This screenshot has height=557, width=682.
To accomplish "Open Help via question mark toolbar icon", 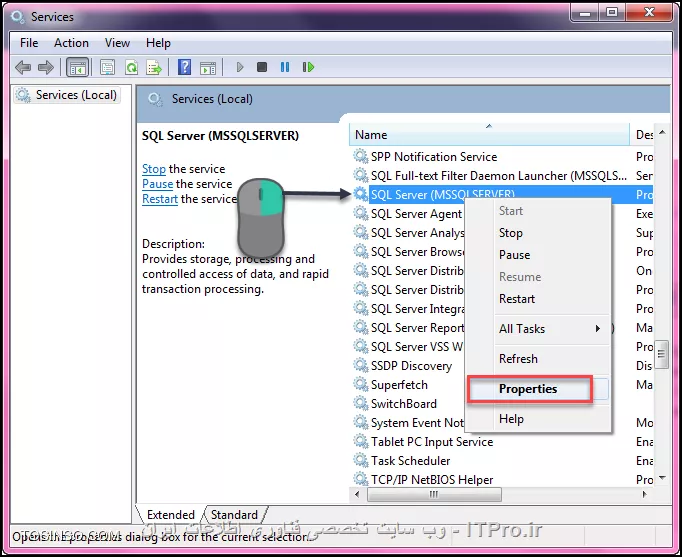I will click(184, 67).
